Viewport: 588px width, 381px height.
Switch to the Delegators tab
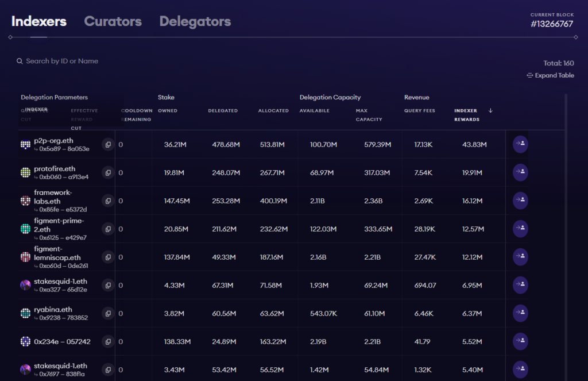click(195, 22)
